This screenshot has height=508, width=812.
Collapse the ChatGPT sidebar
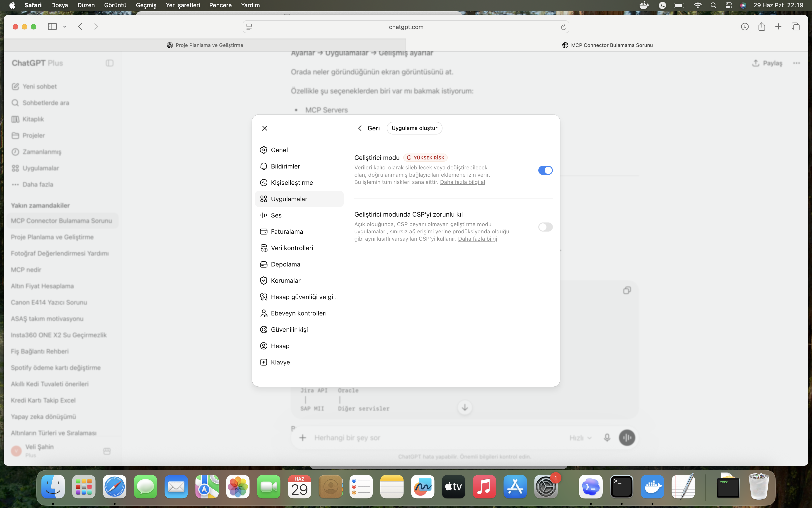click(109, 63)
